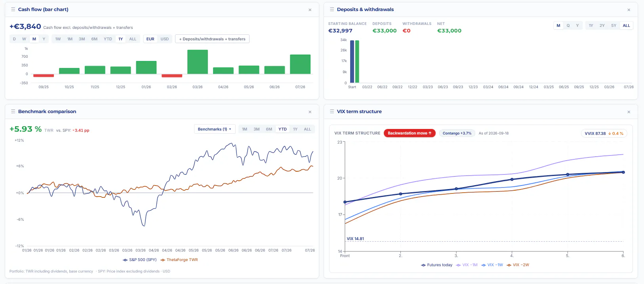Select the Y interval in Cash flow

point(44,39)
